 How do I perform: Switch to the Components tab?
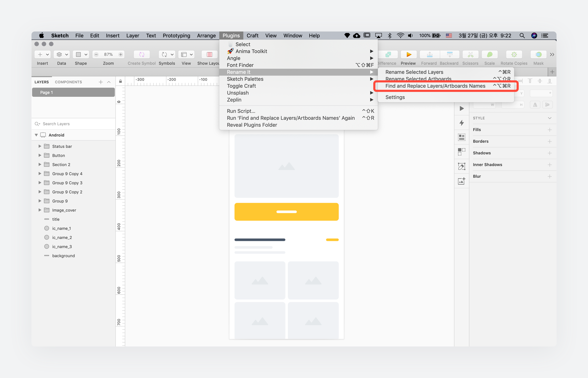[68, 82]
